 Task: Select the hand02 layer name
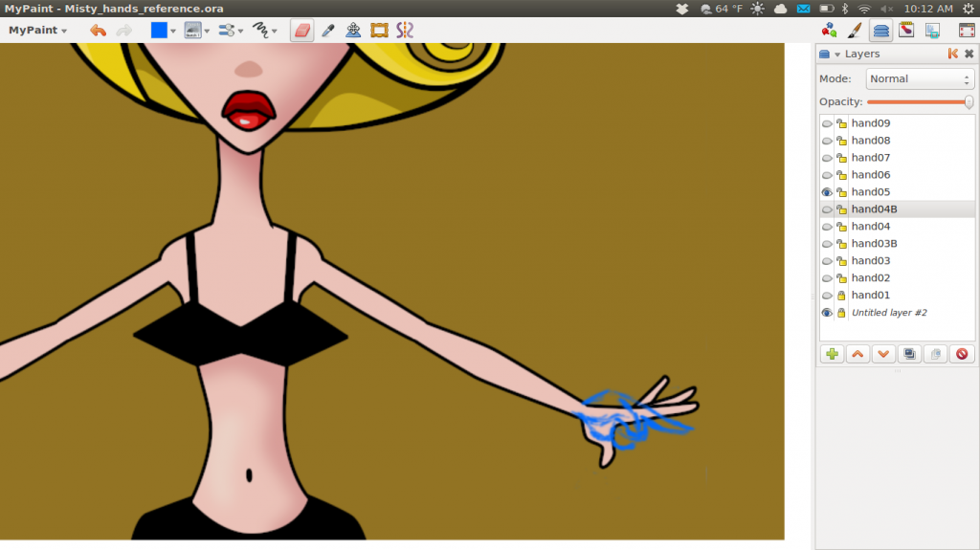871,278
